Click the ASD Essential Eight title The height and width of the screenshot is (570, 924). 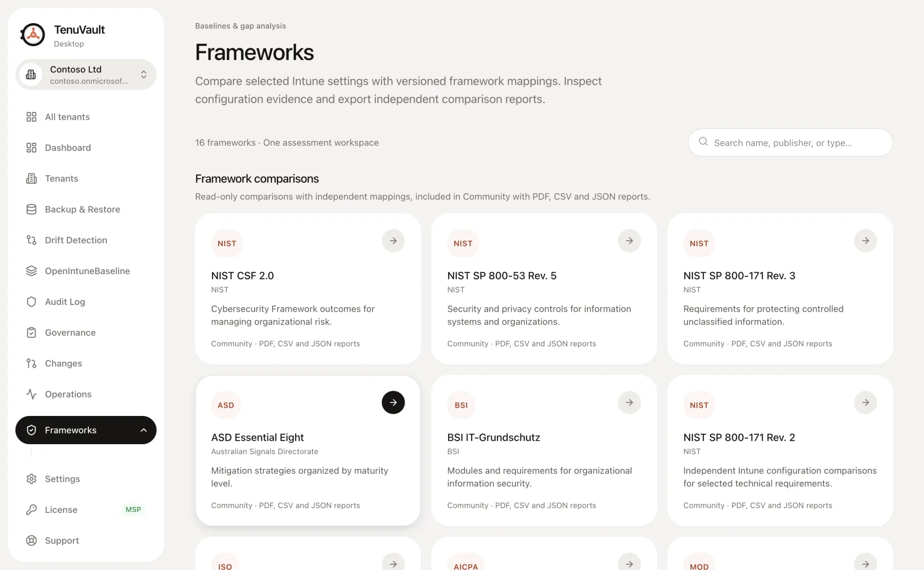257,438
